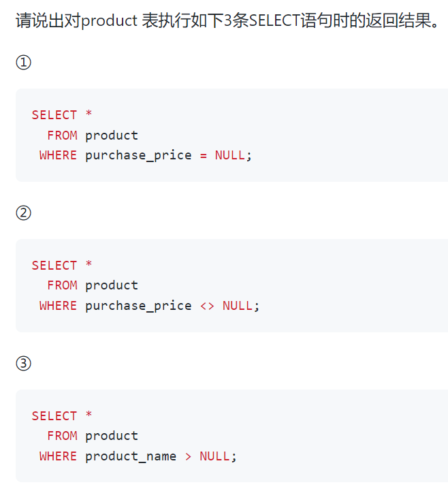Click the circled number 3 marker

tap(23, 363)
